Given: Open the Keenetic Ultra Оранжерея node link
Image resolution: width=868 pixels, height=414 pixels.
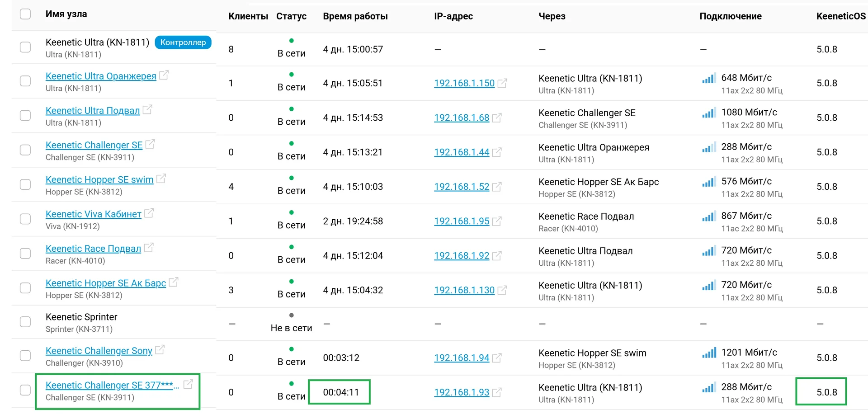Looking at the screenshot, I should tap(101, 76).
